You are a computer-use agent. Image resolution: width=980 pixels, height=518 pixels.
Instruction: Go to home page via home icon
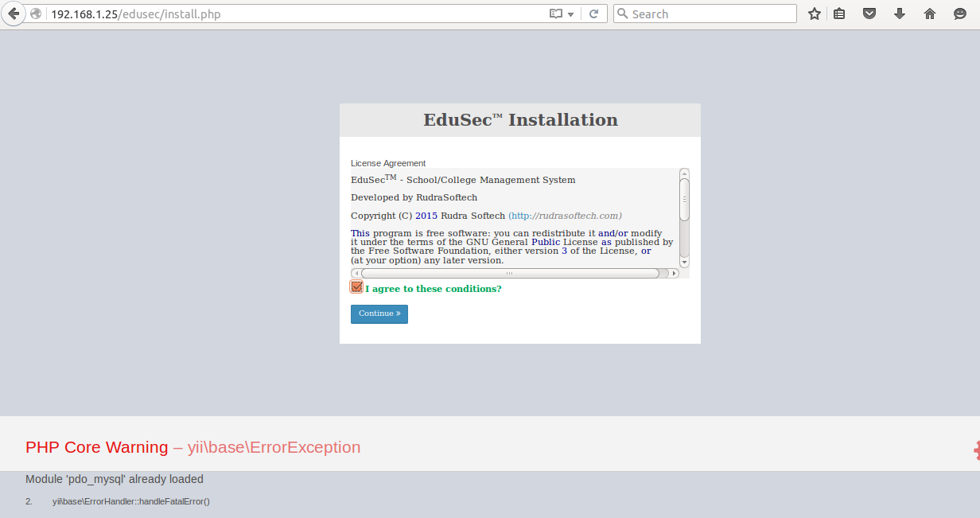(929, 14)
